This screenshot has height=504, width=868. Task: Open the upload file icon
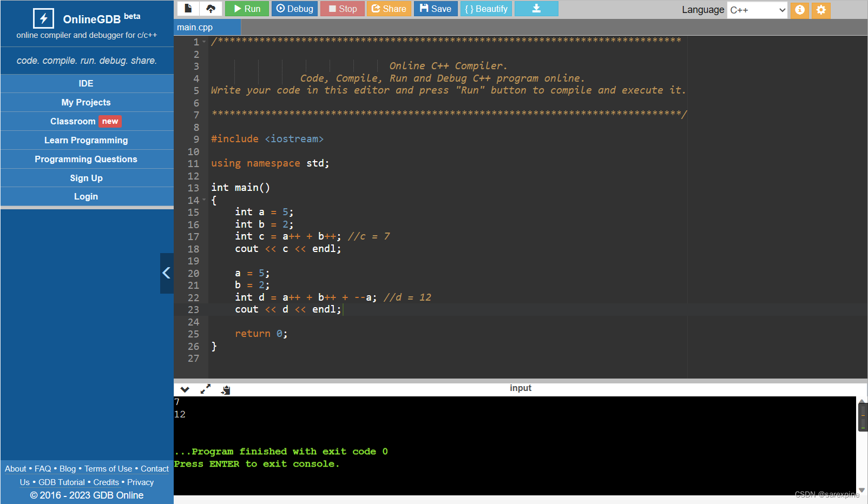coord(211,8)
